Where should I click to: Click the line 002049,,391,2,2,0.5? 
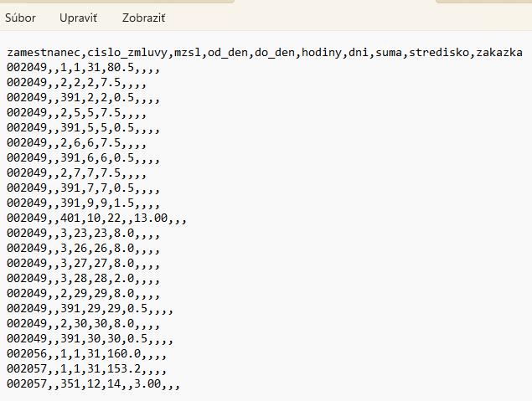[x=82, y=97]
